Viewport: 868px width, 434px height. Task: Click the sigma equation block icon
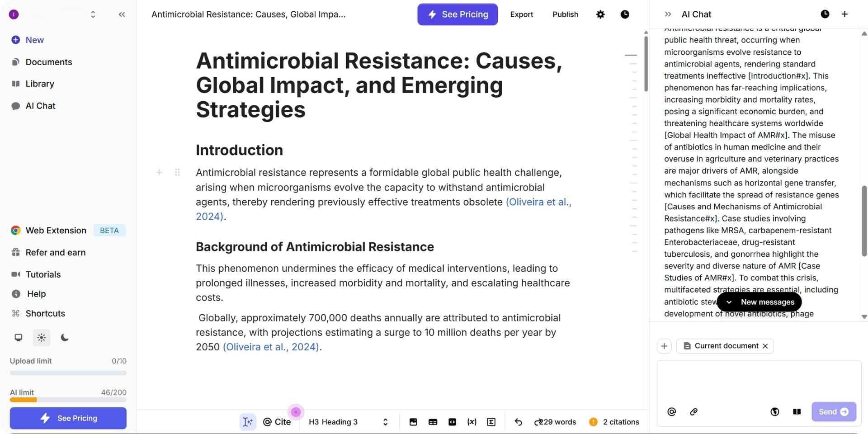491,422
